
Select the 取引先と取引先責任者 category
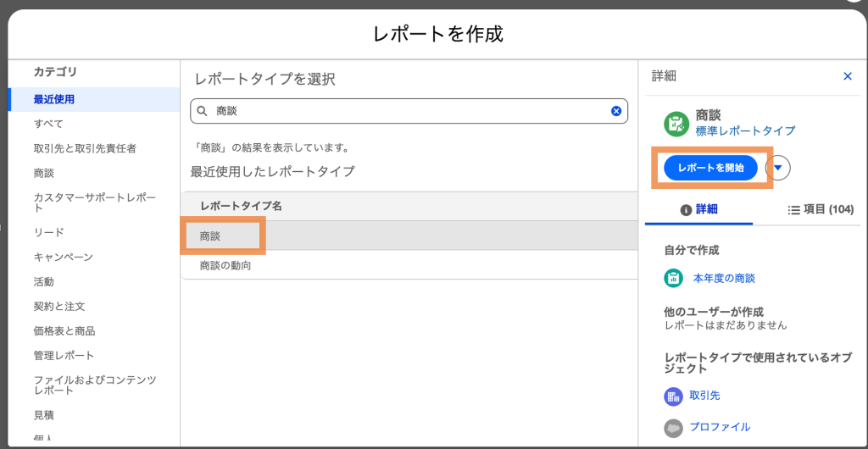tap(85, 148)
